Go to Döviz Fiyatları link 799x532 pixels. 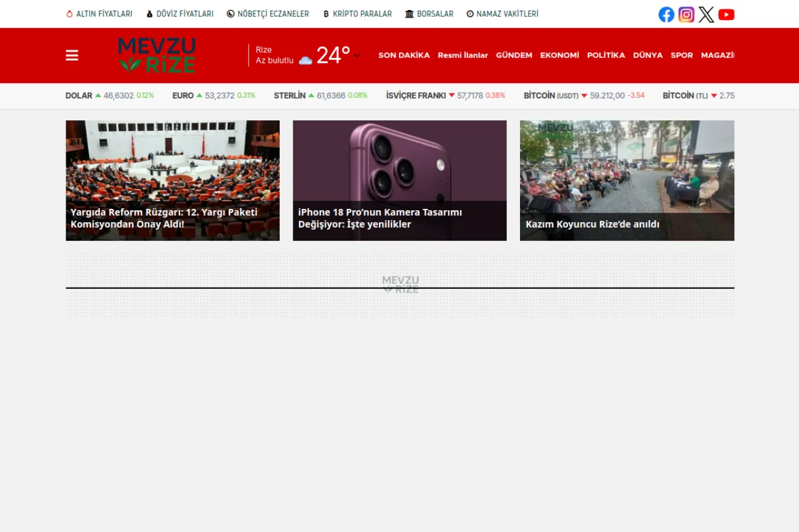pos(185,14)
